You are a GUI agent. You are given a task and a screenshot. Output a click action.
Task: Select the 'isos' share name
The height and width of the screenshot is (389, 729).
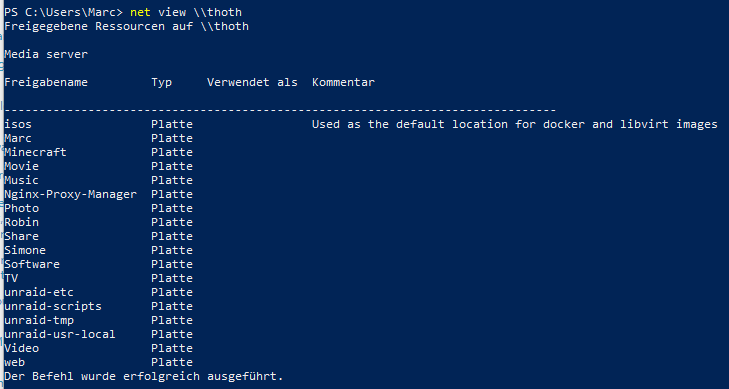(18, 124)
